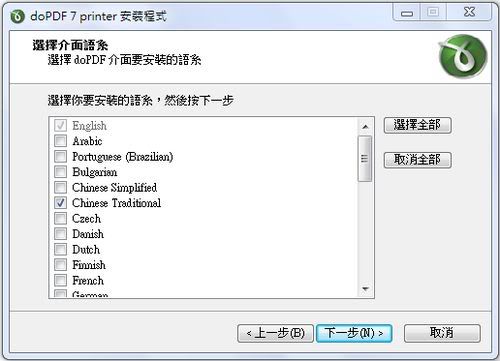Click the 取消全部 deselect all button
This screenshot has height=361, width=500.
pos(417,160)
